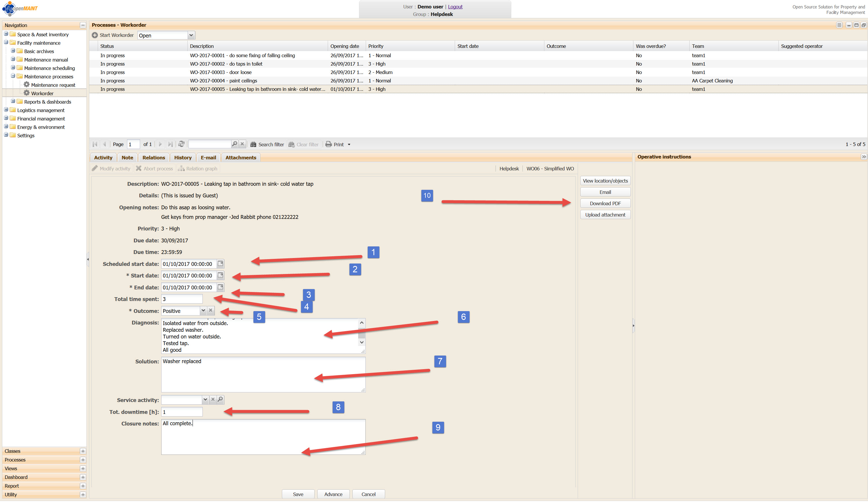
Task: Click the Print icon in grid toolbar
Action: point(329,145)
